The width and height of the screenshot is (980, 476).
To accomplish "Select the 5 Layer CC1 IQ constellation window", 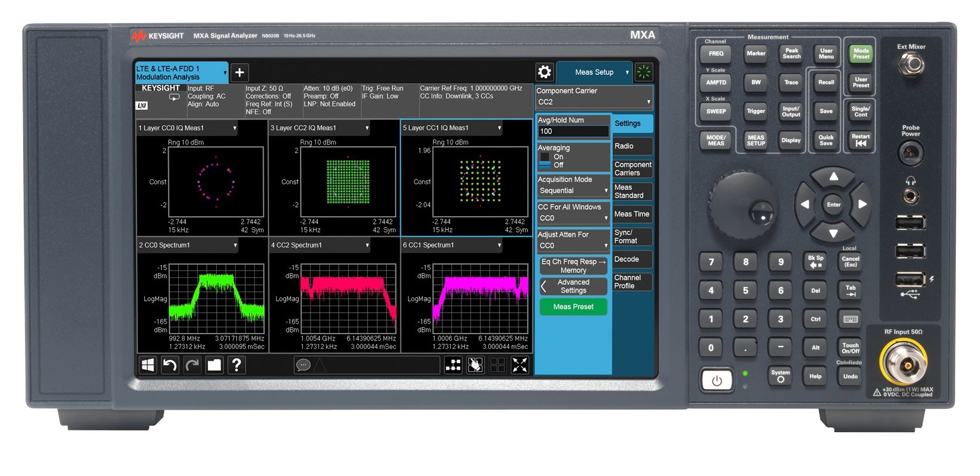I will [466, 178].
